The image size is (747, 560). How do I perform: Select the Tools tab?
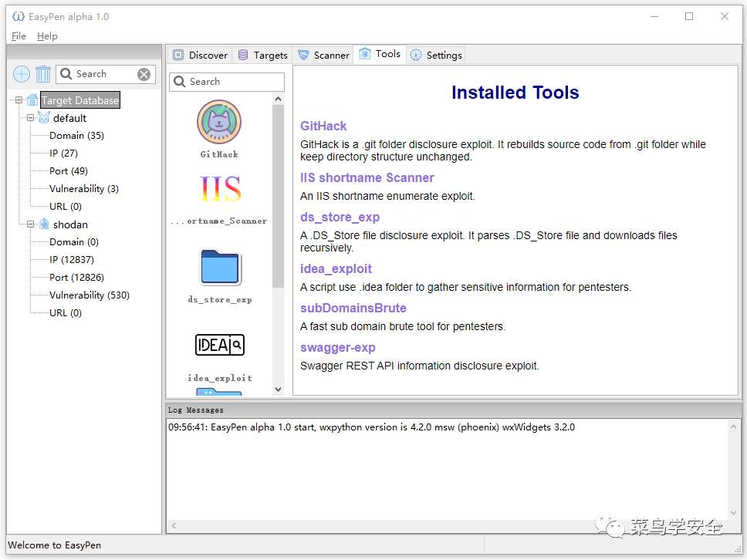(x=380, y=54)
